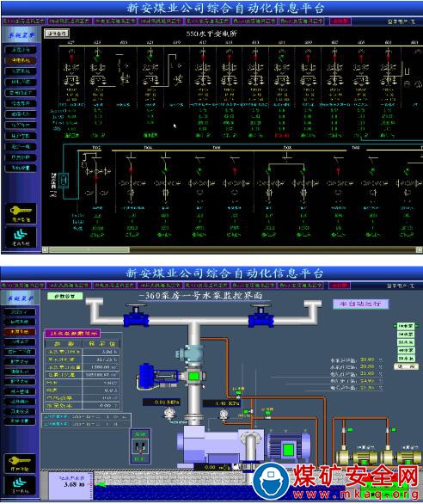This screenshot has width=423, height=504.
Task: Click the 1.40 KPa pressure readout
Action: pyautogui.click(x=222, y=403)
